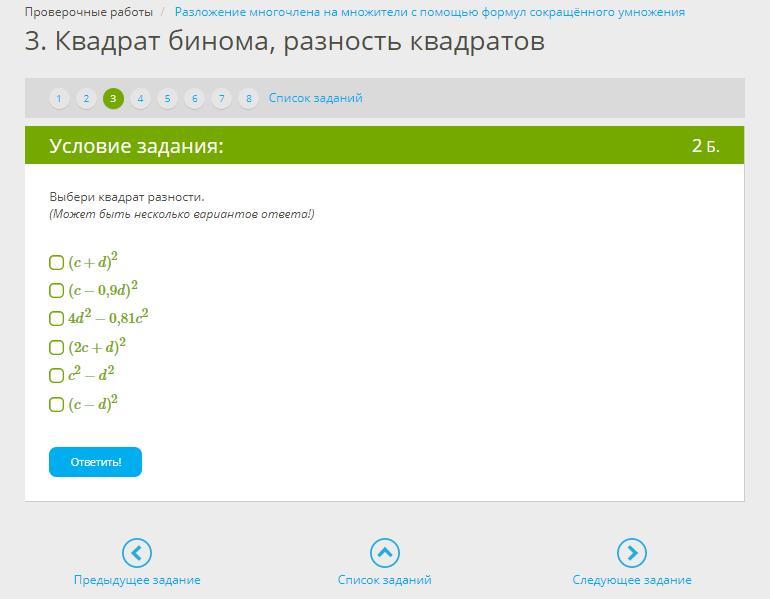Go to task number 7
The height and width of the screenshot is (599, 770).
(x=221, y=99)
